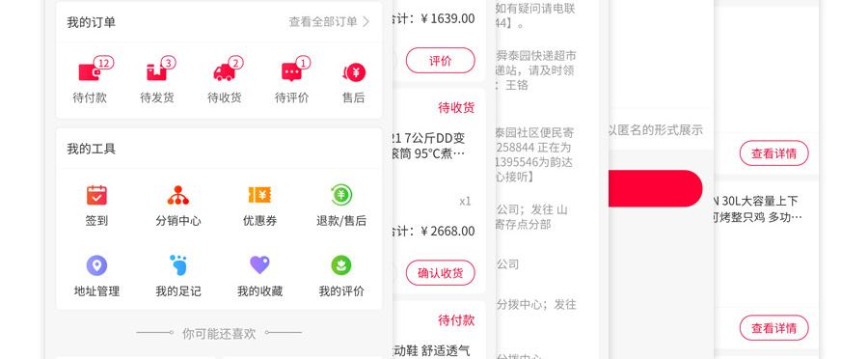Viewport: 868px width, 359px height.
Task: Expand 查看全部订单 with the chevron arrow
Action: pos(330,22)
